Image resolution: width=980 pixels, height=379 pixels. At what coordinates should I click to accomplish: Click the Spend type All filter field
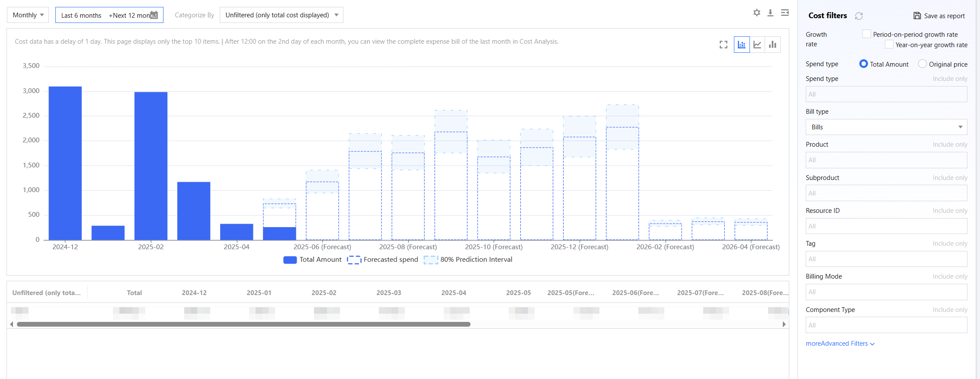886,94
